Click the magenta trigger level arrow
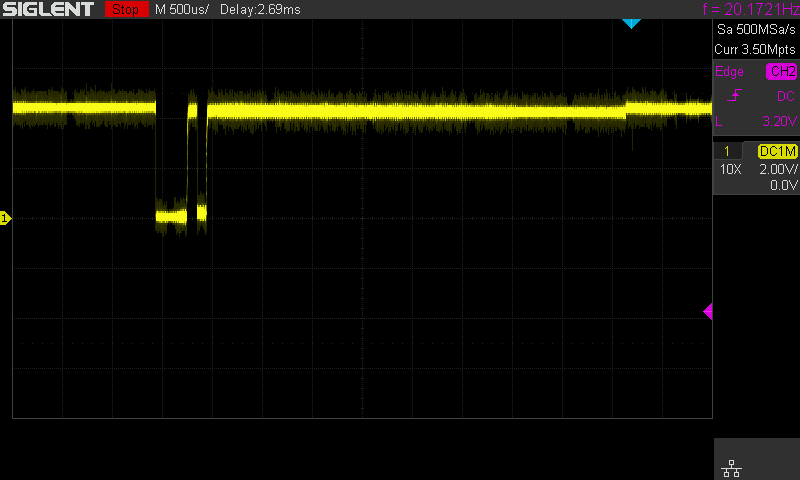The width and height of the screenshot is (800, 480). (x=708, y=312)
